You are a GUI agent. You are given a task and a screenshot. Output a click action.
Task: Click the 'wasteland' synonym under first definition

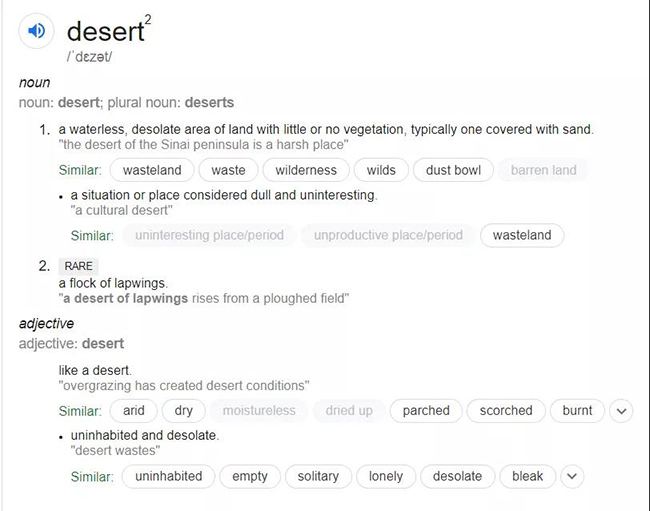152,170
